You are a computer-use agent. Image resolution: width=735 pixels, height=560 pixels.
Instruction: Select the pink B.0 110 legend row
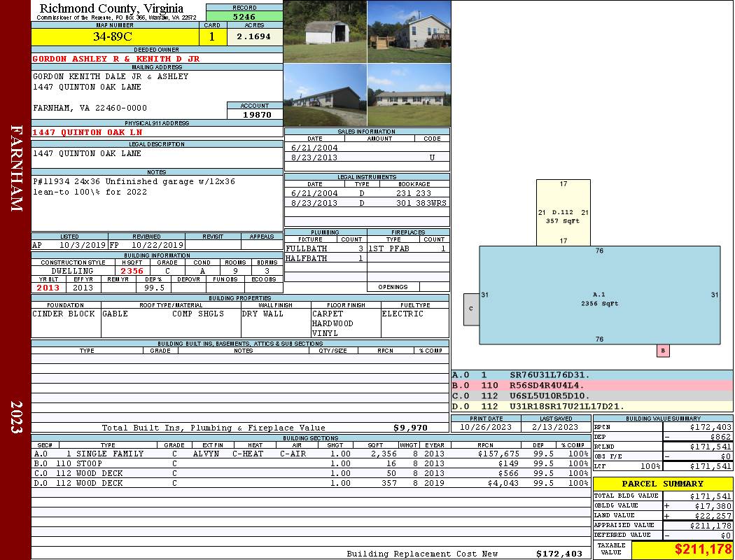pos(591,386)
